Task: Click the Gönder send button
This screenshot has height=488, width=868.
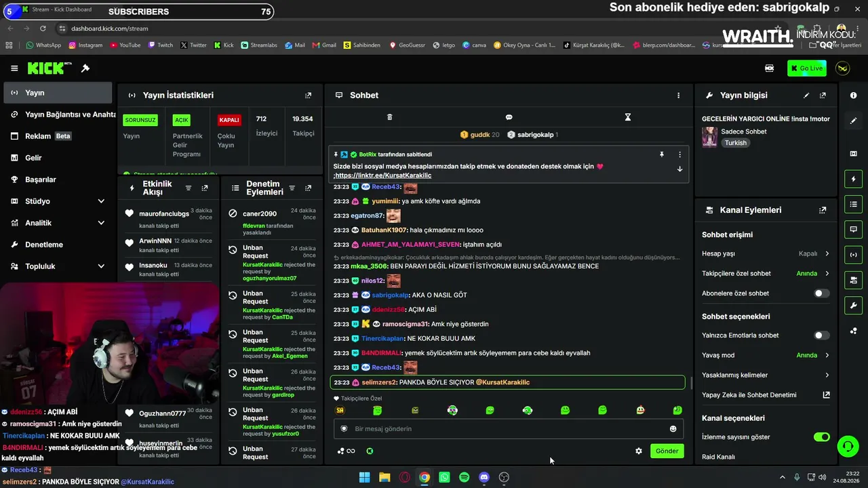Action: 667,451
